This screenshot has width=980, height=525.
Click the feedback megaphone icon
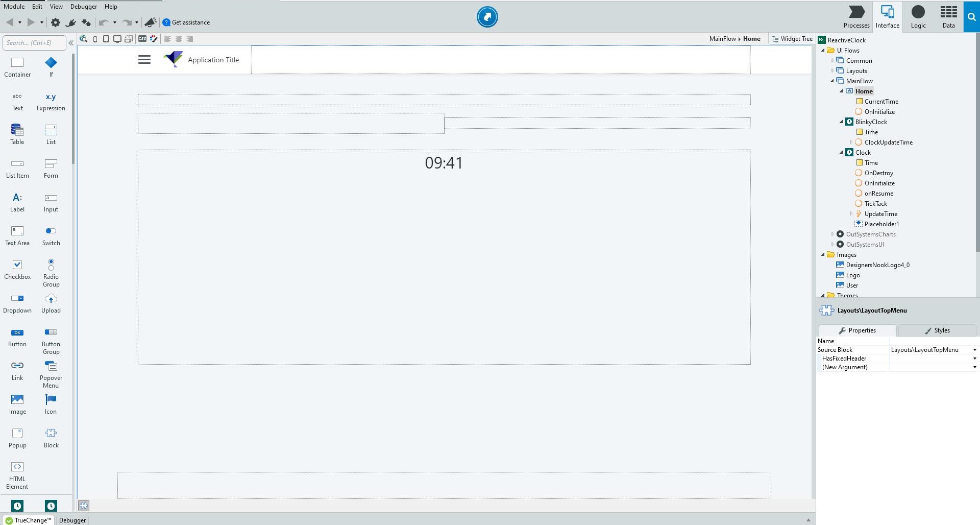(x=151, y=22)
